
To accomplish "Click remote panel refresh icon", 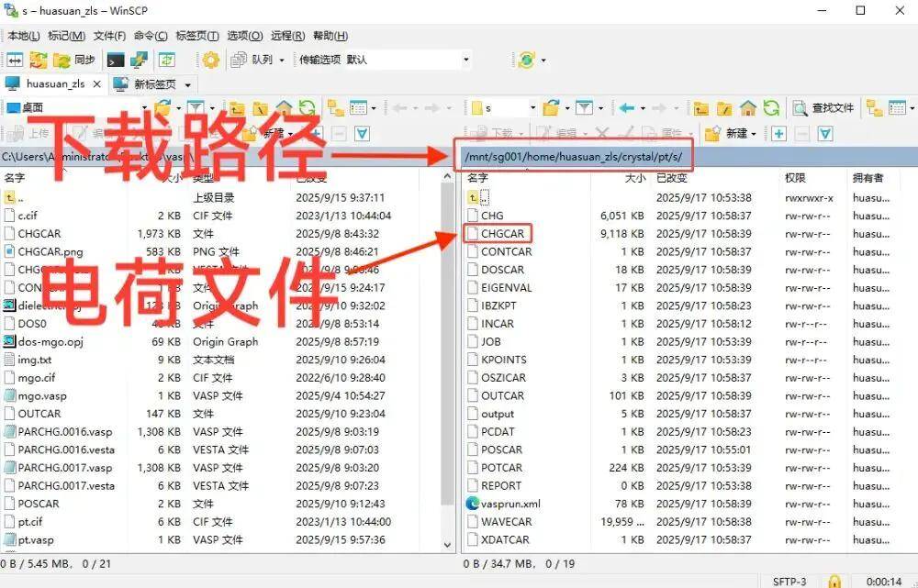I will click(x=771, y=107).
